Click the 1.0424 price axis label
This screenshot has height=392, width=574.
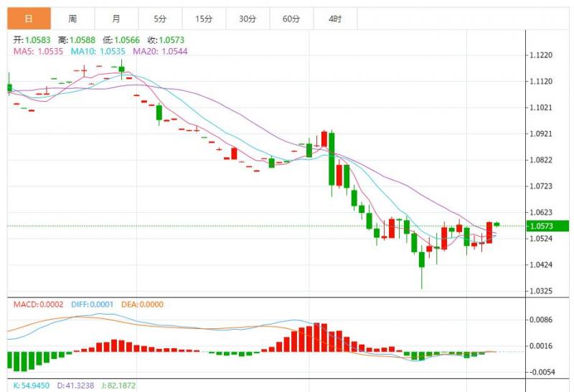click(x=542, y=264)
